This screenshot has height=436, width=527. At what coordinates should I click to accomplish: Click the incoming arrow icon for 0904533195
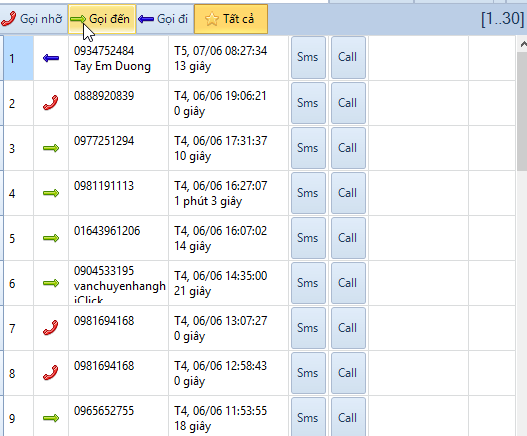(x=51, y=283)
